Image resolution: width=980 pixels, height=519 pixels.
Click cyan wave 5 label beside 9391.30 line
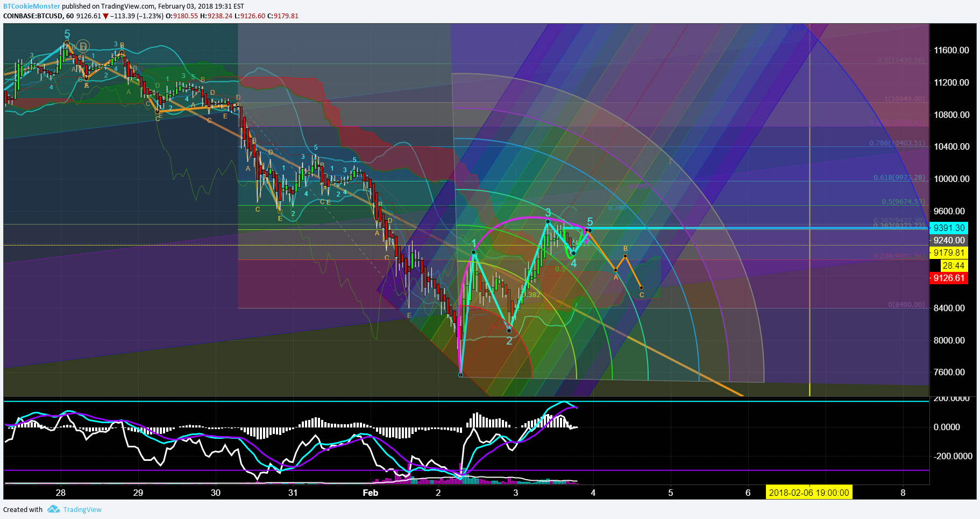tap(590, 222)
